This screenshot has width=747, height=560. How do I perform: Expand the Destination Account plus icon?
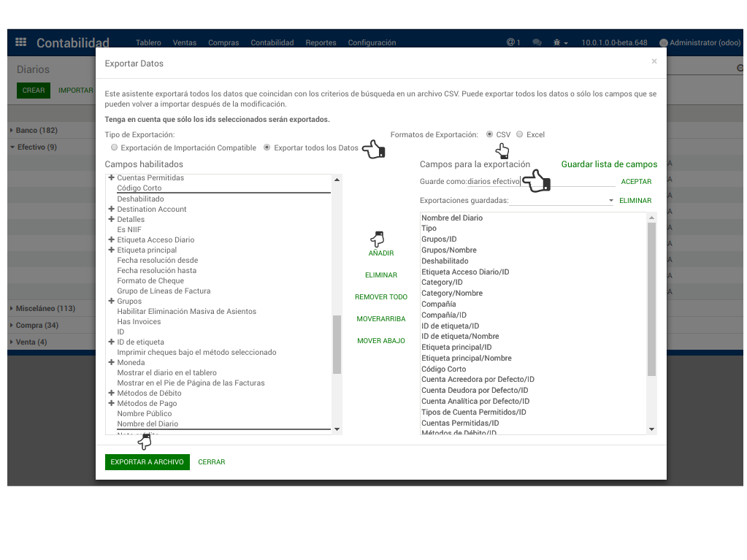111,210
